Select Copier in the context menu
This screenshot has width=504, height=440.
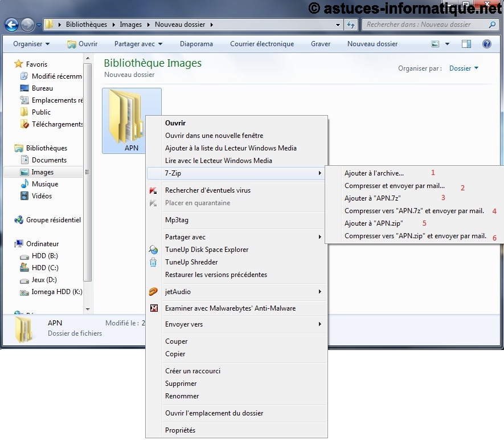(x=237, y=354)
